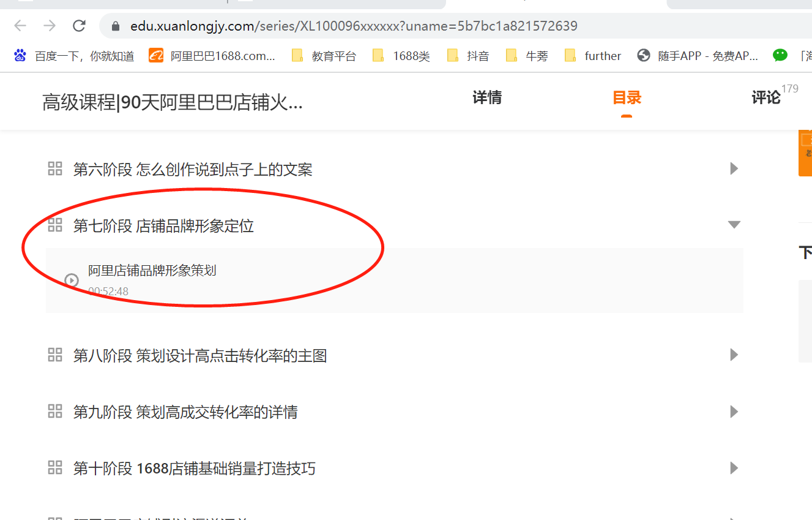The height and width of the screenshot is (520, 812).
Task: Expand the 第六阶段 section arrow
Action: click(734, 168)
